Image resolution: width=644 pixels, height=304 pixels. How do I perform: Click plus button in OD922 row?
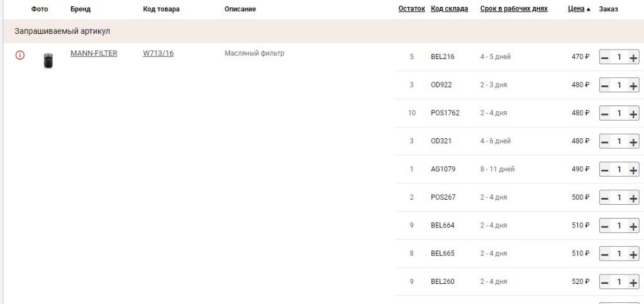coord(633,86)
